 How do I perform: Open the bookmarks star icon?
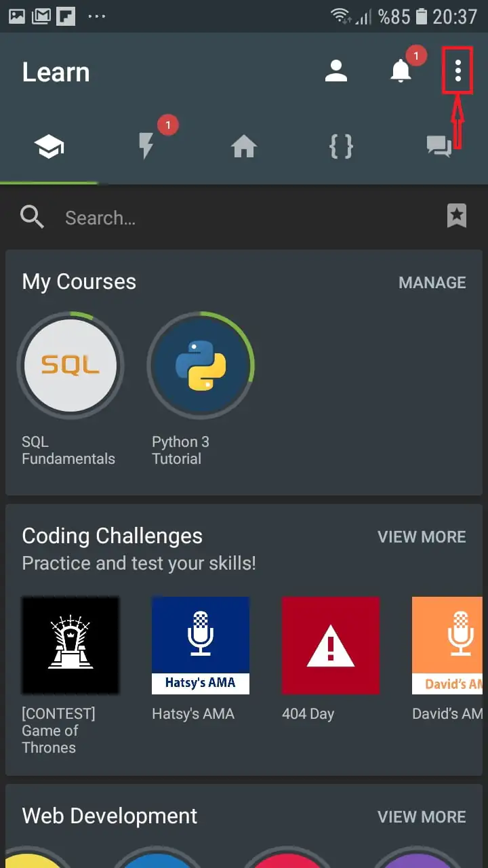pos(457,216)
